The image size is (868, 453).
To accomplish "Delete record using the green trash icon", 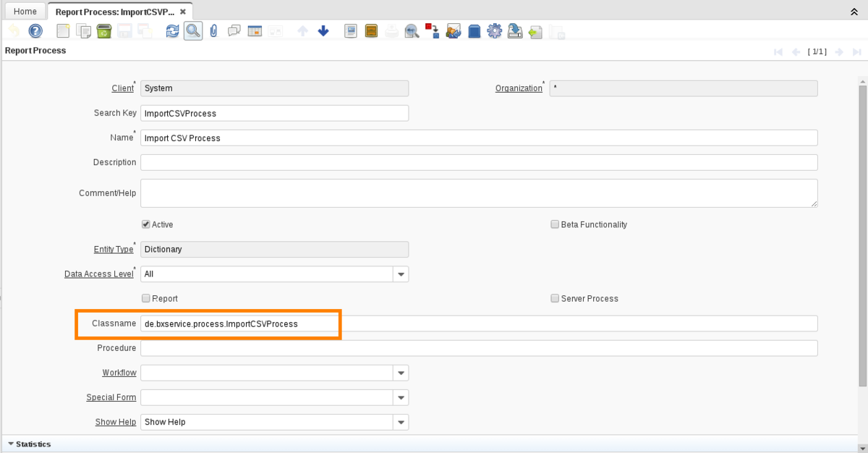I will click(104, 31).
